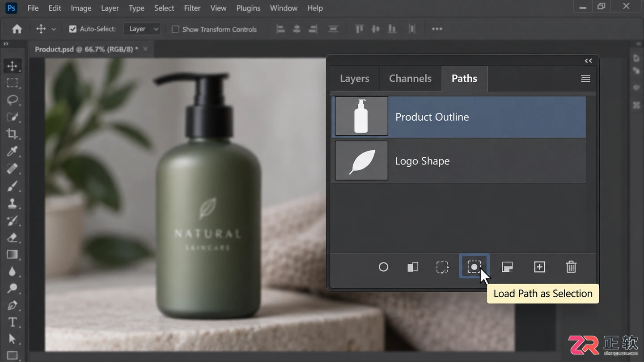Enable Show Transform Controls checkbox
Viewport: 644px width, 362px height.
click(x=175, y=29)
